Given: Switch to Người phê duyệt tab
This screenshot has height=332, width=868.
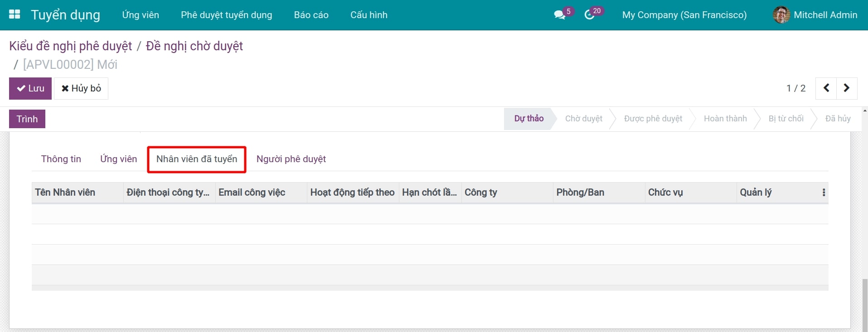Looking at the screenshot, I should click(x=291, y=159).
